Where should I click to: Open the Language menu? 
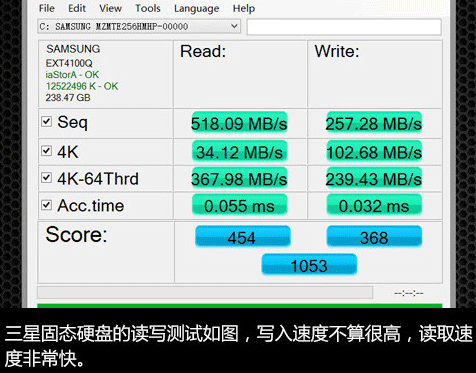(197, 8)
